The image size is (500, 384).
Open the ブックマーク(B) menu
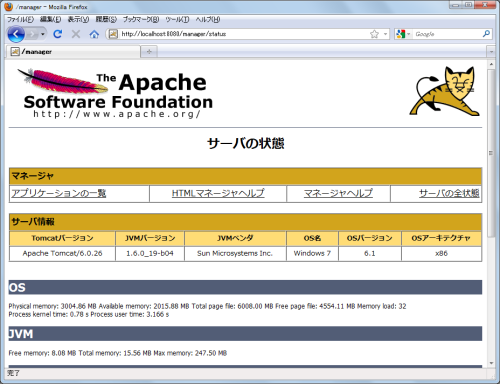(x=141, y=19)
